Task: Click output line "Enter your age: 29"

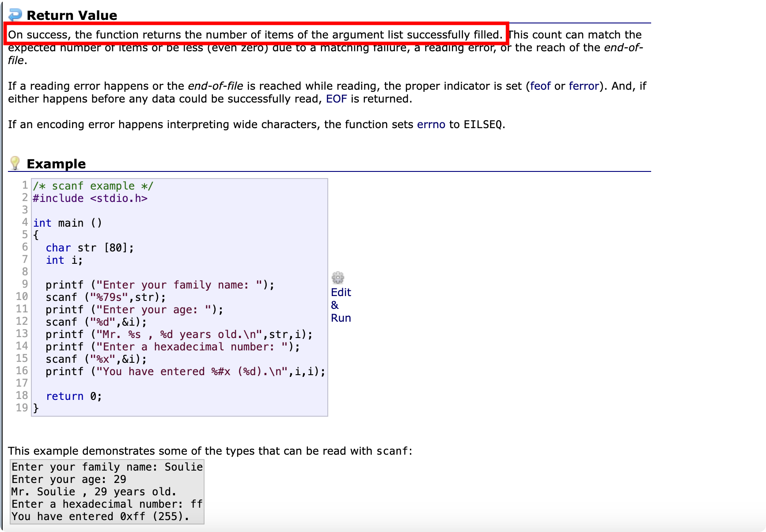Action: pos(69,479)
